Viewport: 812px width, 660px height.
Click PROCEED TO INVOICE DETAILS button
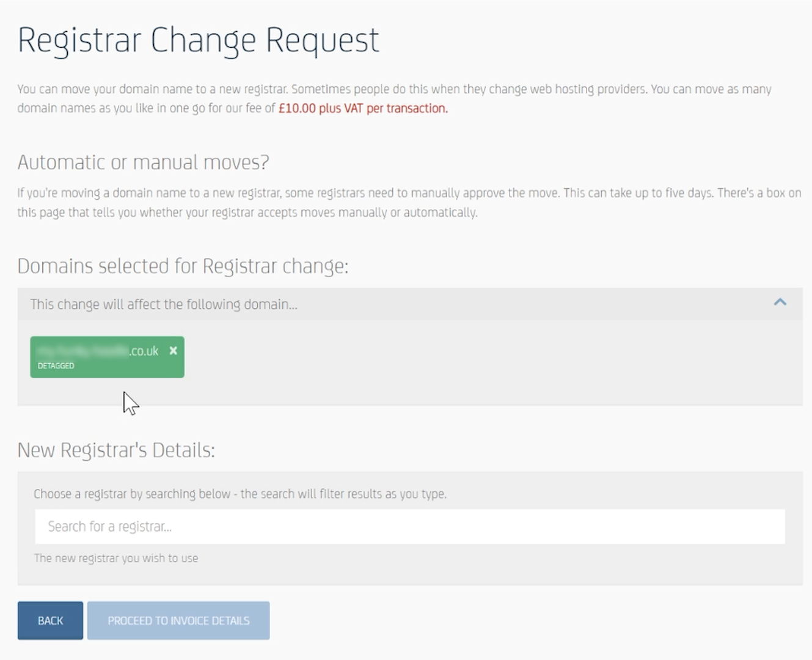[178, 620]
